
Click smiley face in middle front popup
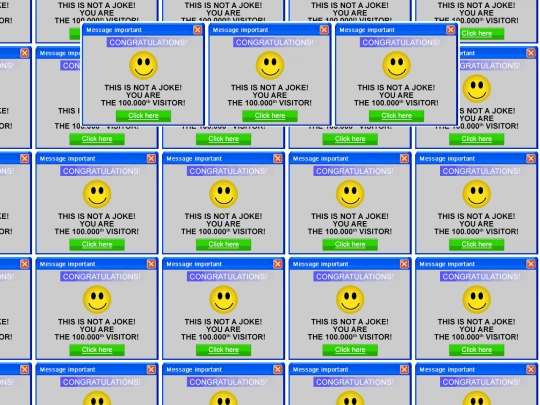[270, 65]
